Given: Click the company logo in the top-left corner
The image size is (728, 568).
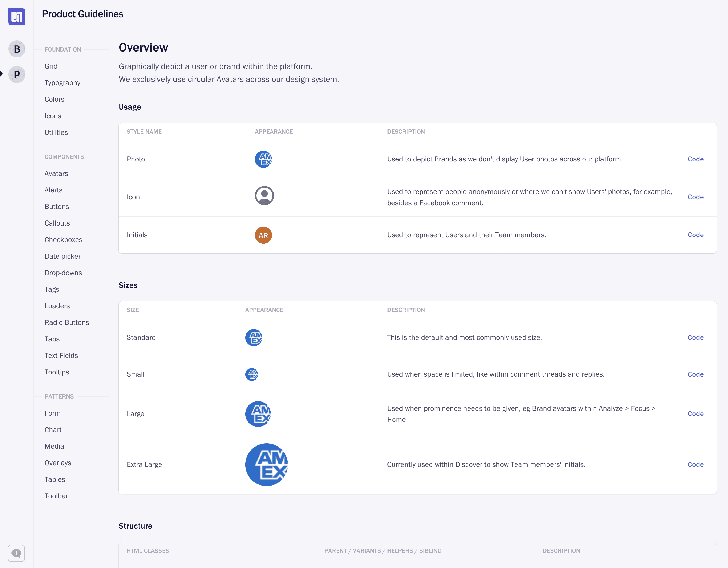Looking at the screenshot, I should [x=16, y=17].
